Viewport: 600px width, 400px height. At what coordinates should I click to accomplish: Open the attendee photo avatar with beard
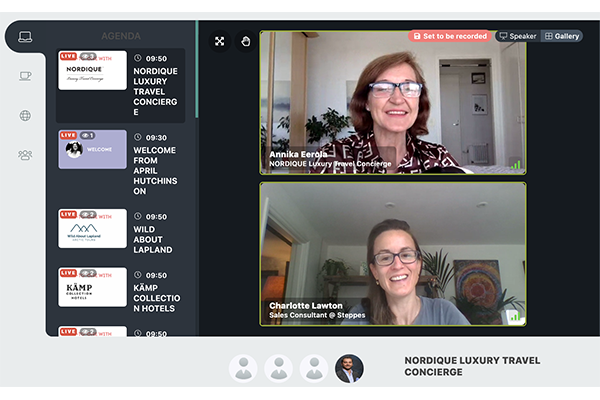(349, 368)
